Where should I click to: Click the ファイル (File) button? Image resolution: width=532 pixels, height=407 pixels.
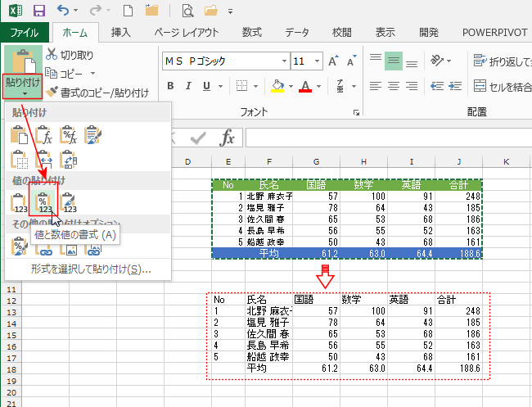25,33
